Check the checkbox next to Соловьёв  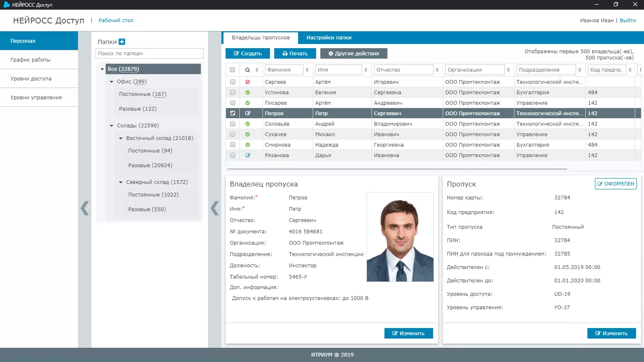tap(233, 123)
